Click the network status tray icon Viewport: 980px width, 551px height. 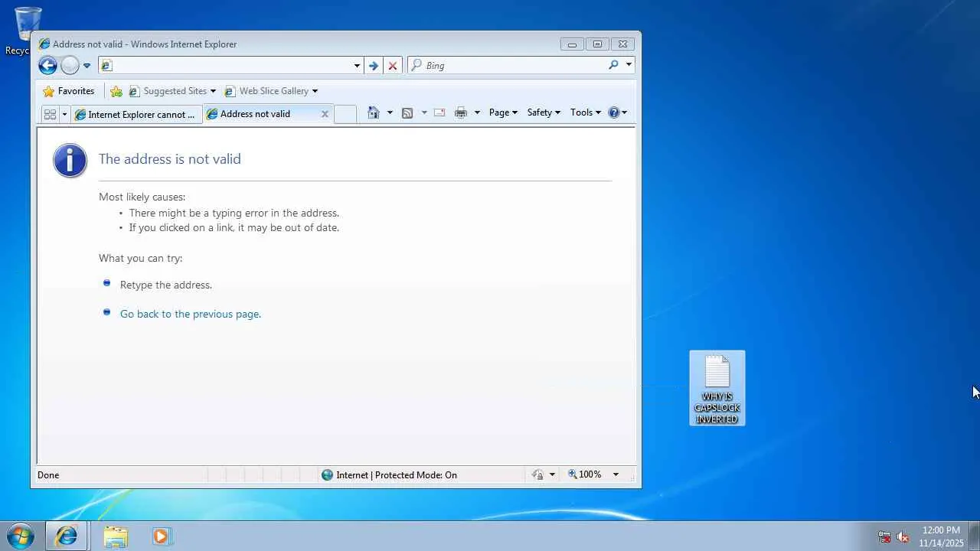click(x=884, y=536)
